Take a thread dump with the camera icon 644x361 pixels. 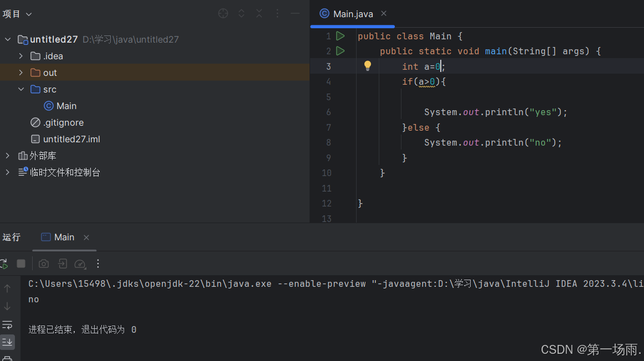point(44,264)
